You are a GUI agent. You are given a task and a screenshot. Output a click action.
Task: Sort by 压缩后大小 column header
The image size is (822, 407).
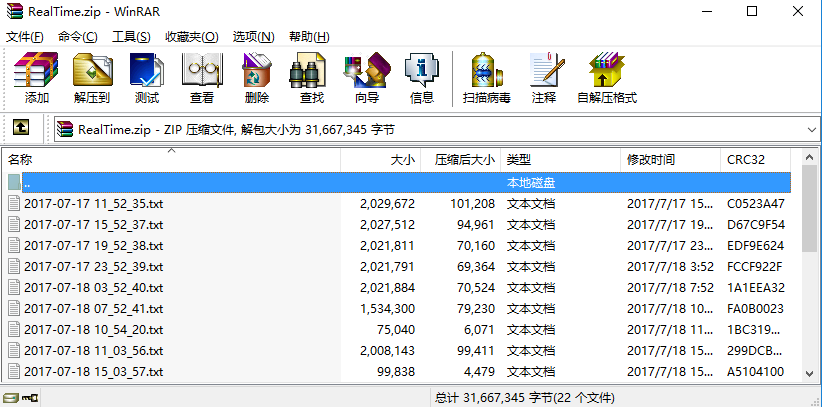pos(461,160)
